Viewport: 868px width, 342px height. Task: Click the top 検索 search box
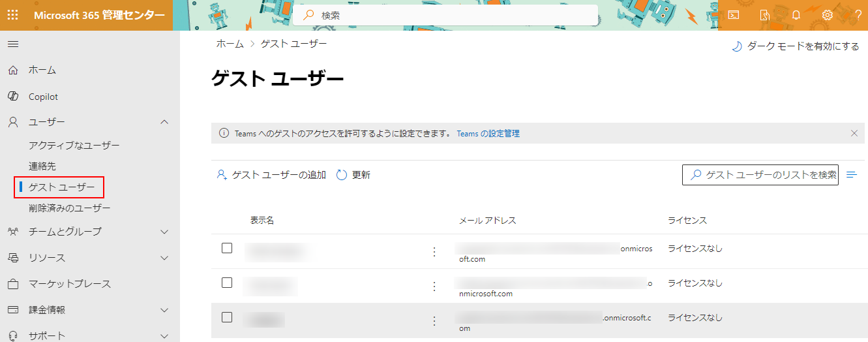click(445, 15)
